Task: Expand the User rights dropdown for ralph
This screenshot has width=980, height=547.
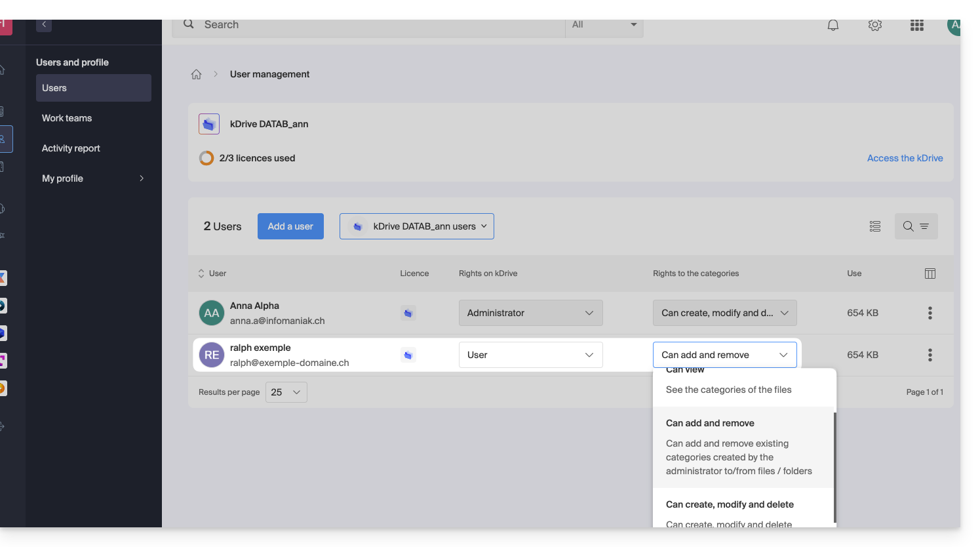Action: (x=530, y=355)
